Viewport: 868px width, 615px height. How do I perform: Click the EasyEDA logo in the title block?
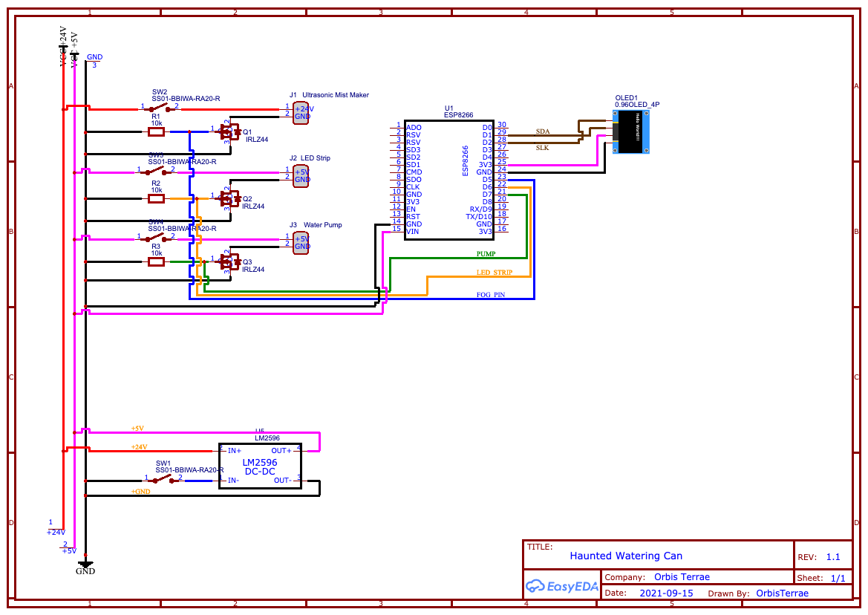tap(561, 586)
